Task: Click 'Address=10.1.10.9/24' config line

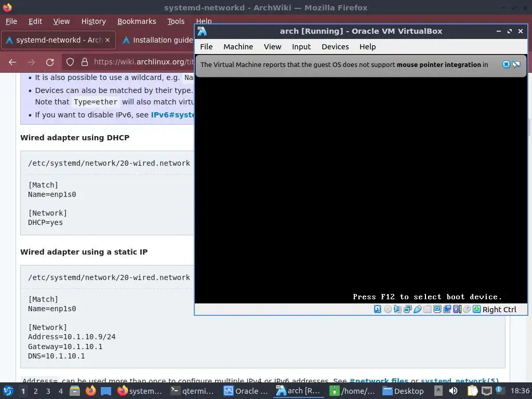Action: (72, 337)
